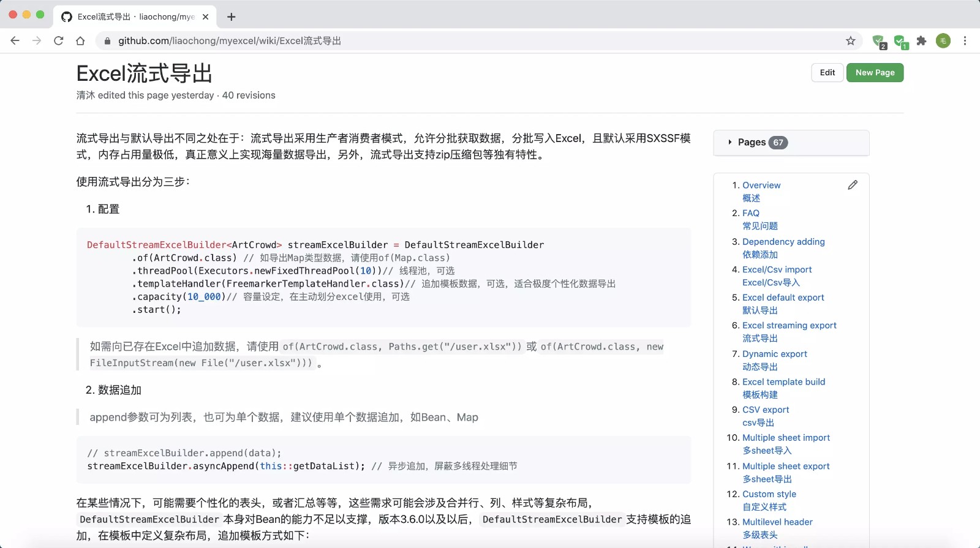The width and height of the screenshot is (980, 548).
Task: Bookmark this page with the star icon
Action: (851, 41)
